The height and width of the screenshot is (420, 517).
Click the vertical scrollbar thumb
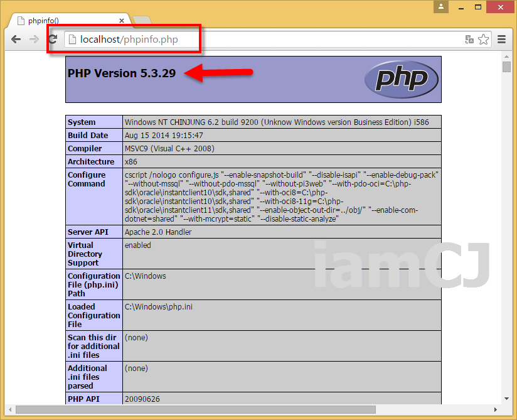[x=507, y=67]
